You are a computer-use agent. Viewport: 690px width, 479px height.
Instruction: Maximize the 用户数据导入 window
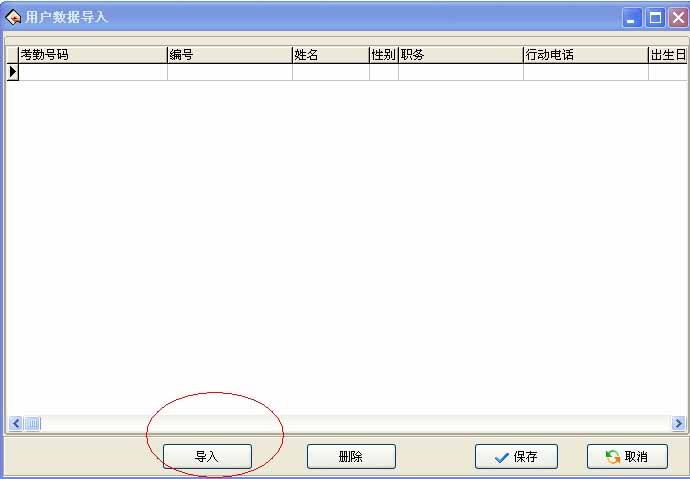click(655, 18)
